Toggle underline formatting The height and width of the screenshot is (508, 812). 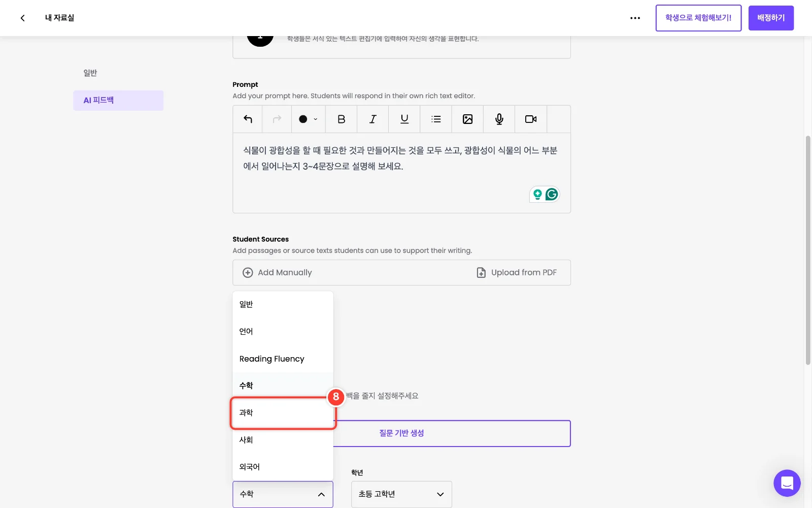pyautogui.click(x=404, y=119)
